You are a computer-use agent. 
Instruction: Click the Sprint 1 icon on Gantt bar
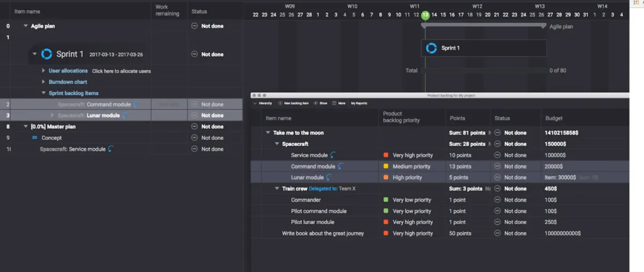pos(431,48)
